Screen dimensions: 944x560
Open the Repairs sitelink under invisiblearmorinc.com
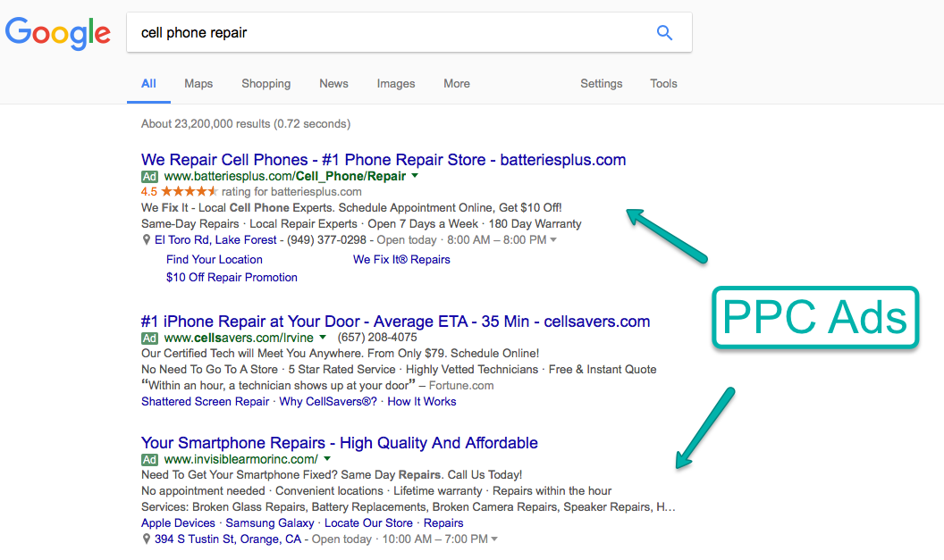(443, 522)
